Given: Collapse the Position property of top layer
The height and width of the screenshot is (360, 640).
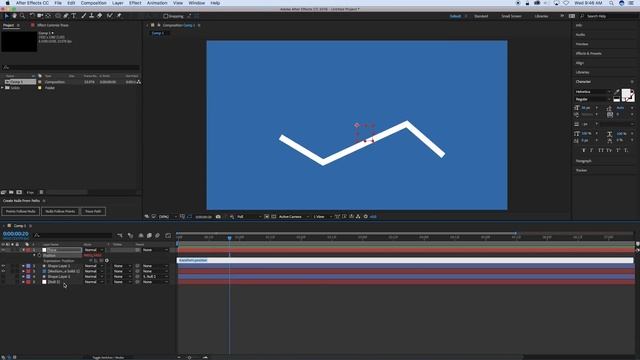Looking at the screenshot, I should (34, 256).
